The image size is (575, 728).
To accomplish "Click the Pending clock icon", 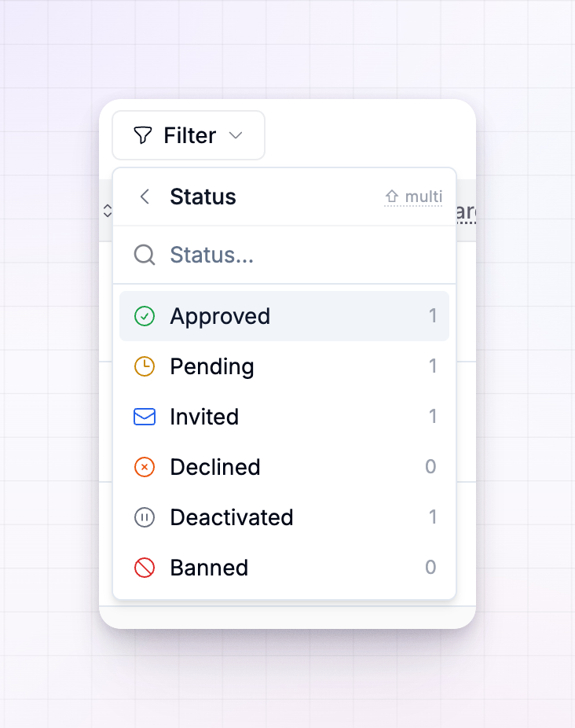I will click(145, 366).
